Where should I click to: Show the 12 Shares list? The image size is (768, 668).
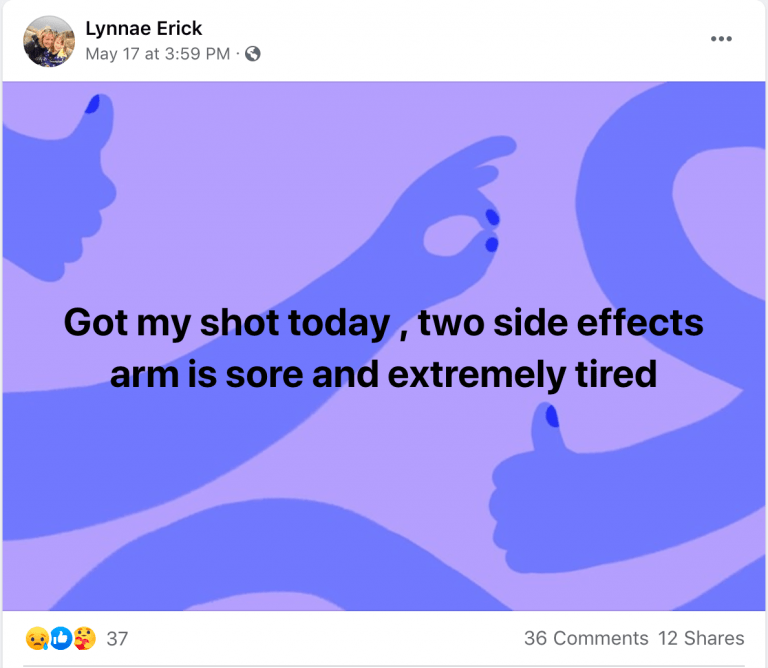coord(701,638)
